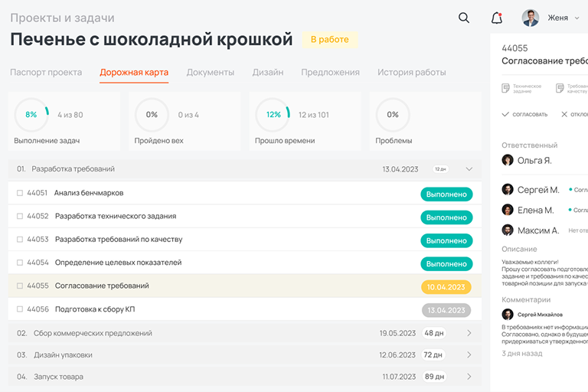The height and width of the screenshot is (392, 588).
Task: Click Женя's profile avatar photo
Action: [530, 18]
